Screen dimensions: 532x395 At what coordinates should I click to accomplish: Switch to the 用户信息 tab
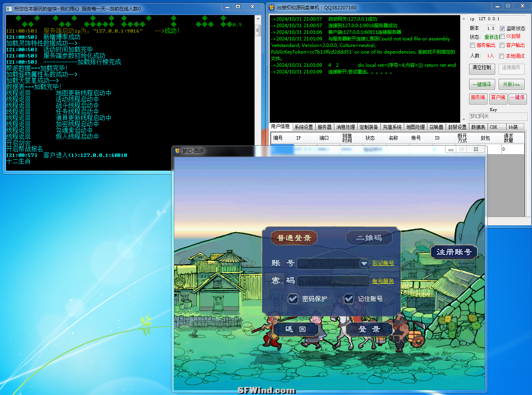[280, 126]
